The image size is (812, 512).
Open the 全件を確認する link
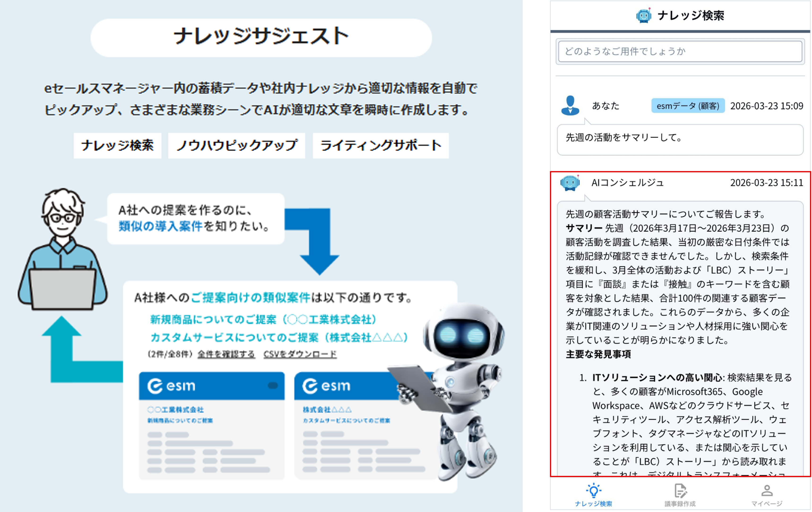point(226,354)
